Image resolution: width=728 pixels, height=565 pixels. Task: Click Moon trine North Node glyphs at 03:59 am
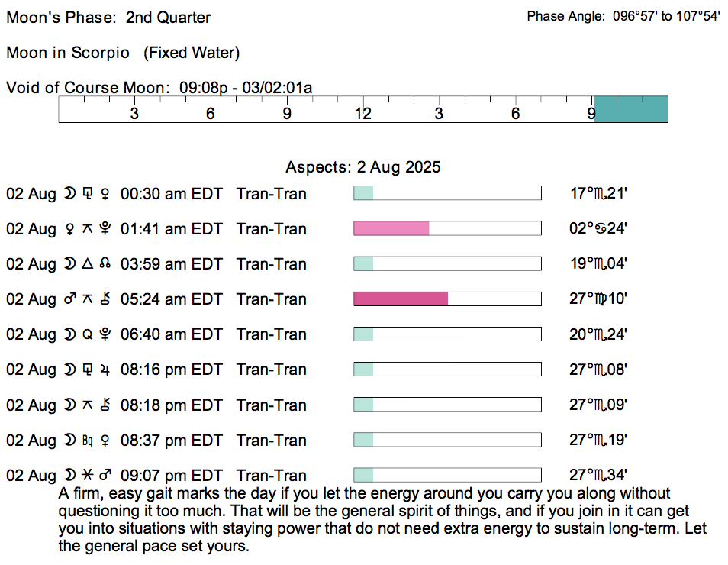point(88,264)
